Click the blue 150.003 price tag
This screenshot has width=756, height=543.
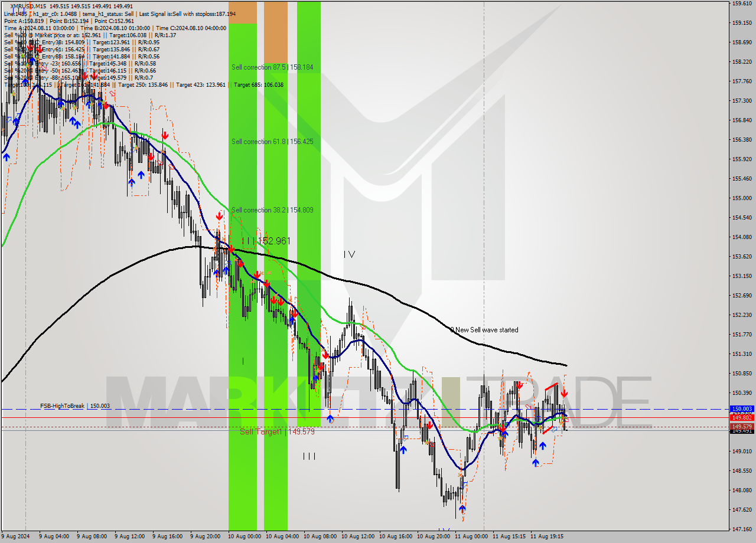pyautogui.click(x=742, y=408)
